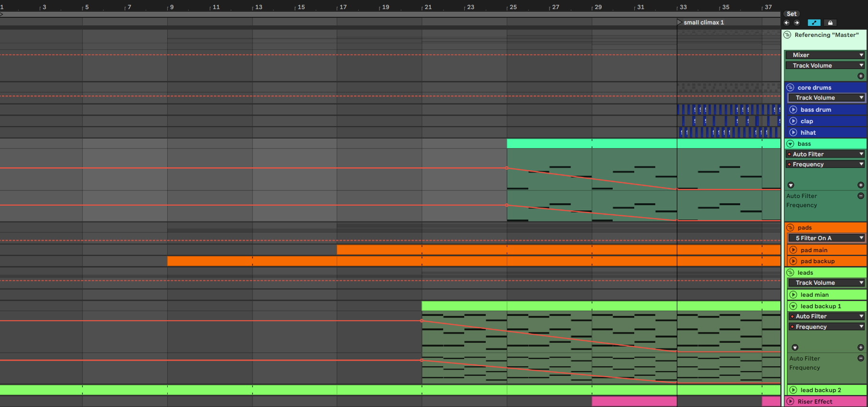This screenshot has height=407, width=868.
Task: Click the previous locator left-arrow button
Action: pyautogui.click(x=787, y=23)
